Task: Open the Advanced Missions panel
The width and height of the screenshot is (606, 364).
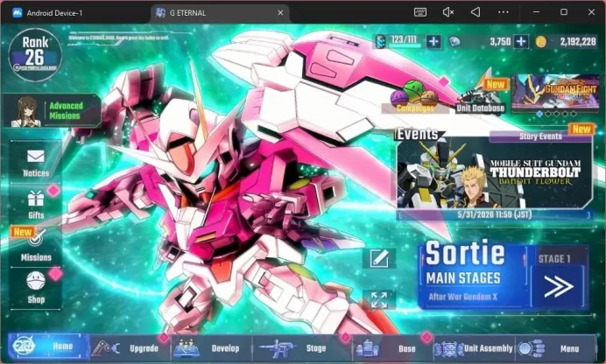Action: click(x=53, y=111)
